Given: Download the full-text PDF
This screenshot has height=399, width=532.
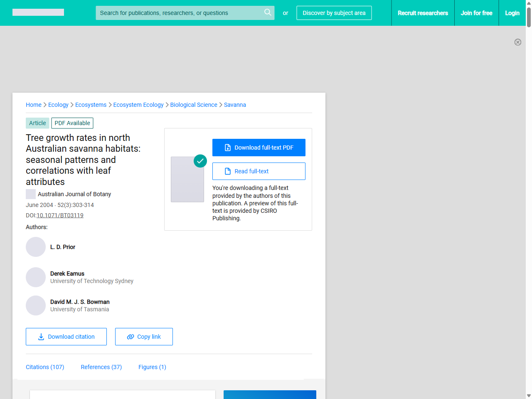Looking at the screenshot, I should [x=259, y=148].
